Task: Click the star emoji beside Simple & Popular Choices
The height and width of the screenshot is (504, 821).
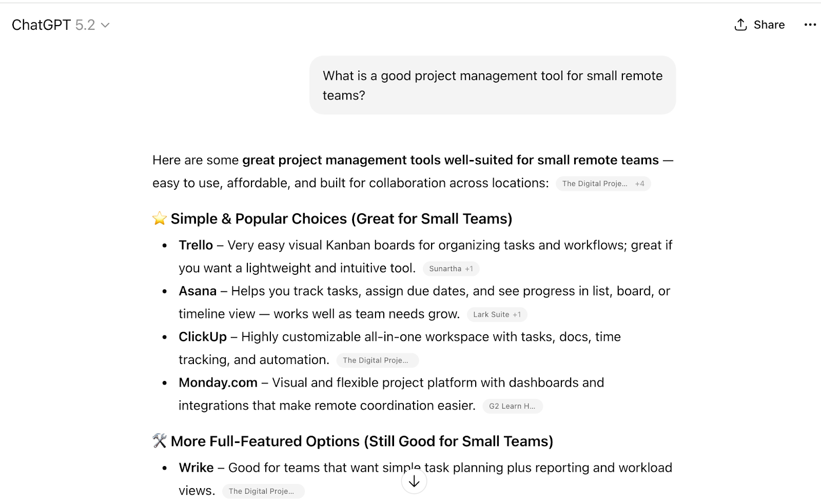Action: coord(160,219)
